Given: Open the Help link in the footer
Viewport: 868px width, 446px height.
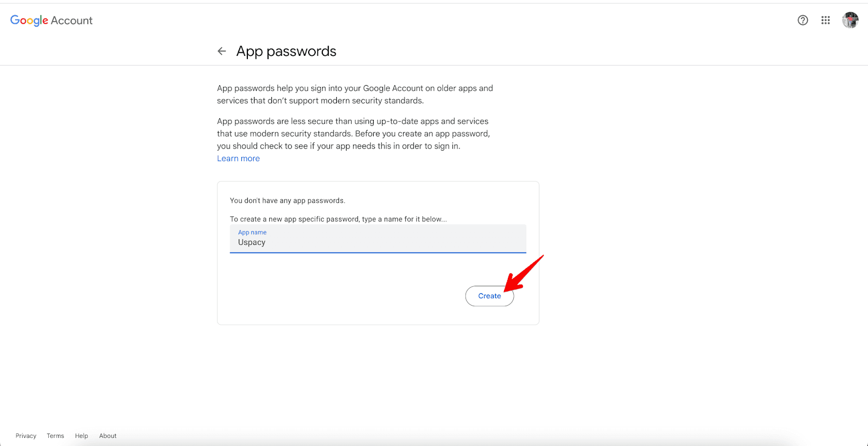Looking at the screenshot, I should [81, 436].
